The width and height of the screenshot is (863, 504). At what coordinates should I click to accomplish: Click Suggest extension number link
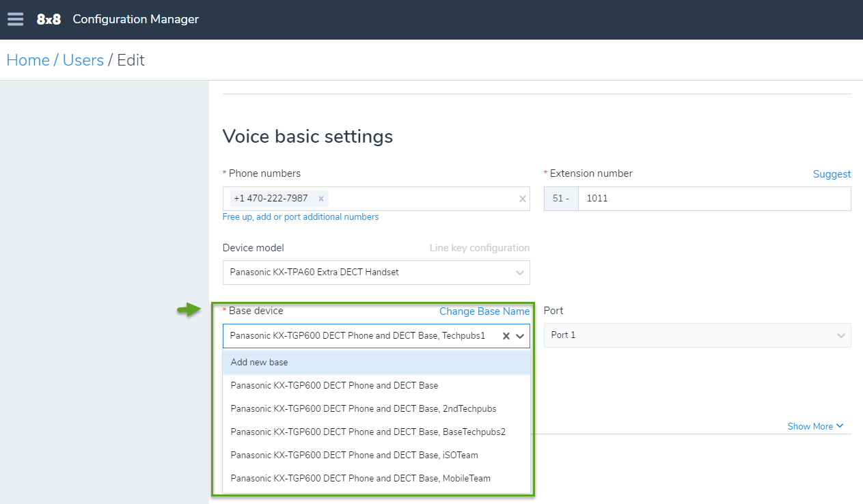click(x=832, y=174)
